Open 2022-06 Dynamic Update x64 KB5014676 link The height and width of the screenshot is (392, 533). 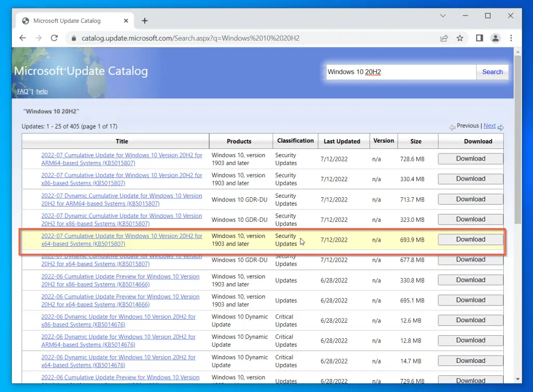point(118,361)
